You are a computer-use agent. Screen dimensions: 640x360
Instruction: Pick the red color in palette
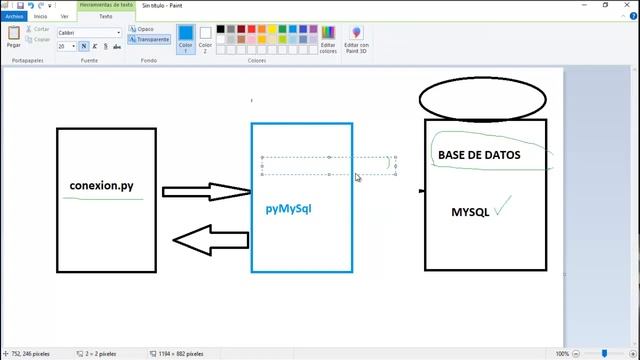[x=251, y=29]
